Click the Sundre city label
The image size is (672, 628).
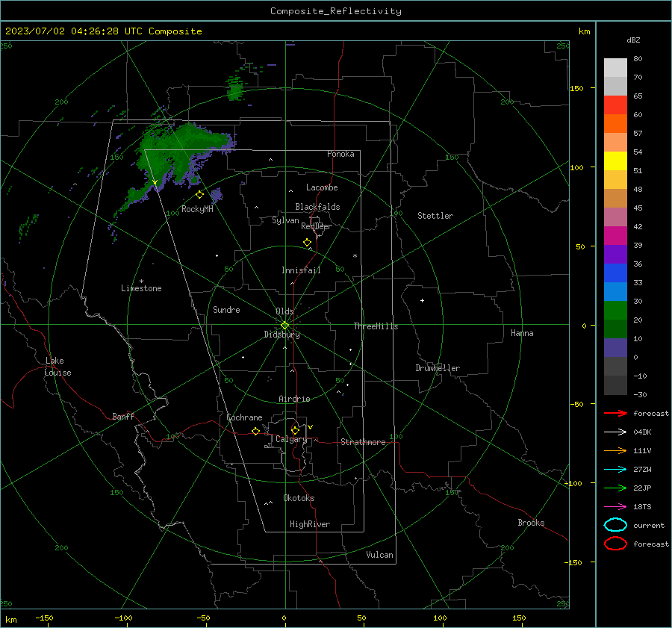tap(226, 309)
